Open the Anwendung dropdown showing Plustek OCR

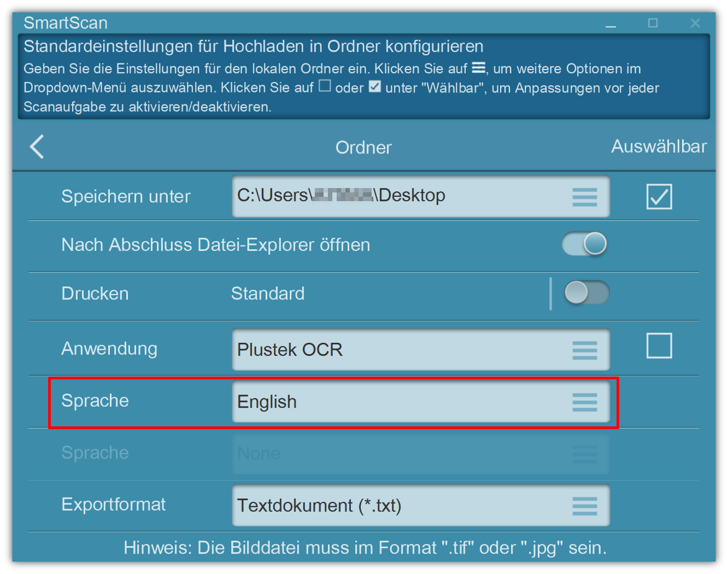(x=399, y=350)
